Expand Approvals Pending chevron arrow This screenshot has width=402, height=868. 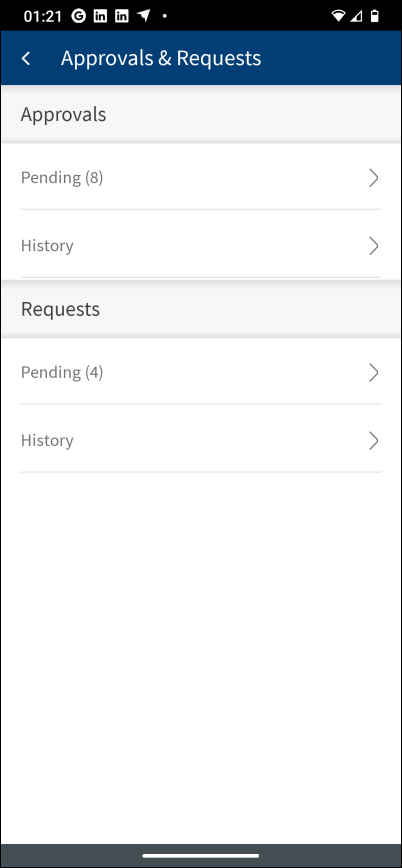tap(374, 178)
